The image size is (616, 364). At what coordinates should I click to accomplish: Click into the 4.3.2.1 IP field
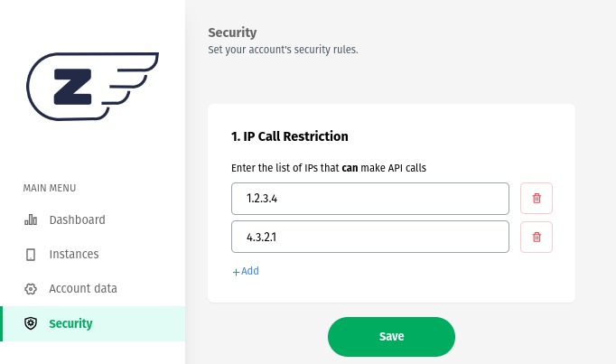click(x=370, y=237)
